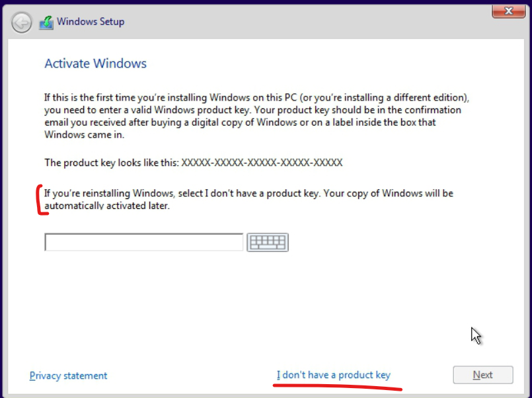Close the Windows Setup dialog

[508, 11]
